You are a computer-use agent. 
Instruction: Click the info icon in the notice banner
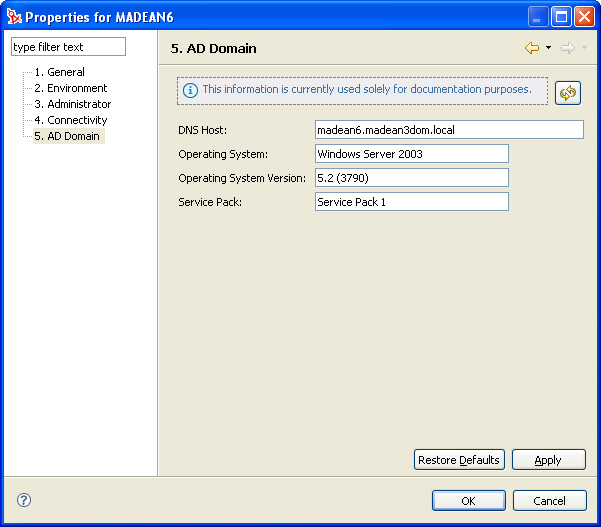(190, 90)
